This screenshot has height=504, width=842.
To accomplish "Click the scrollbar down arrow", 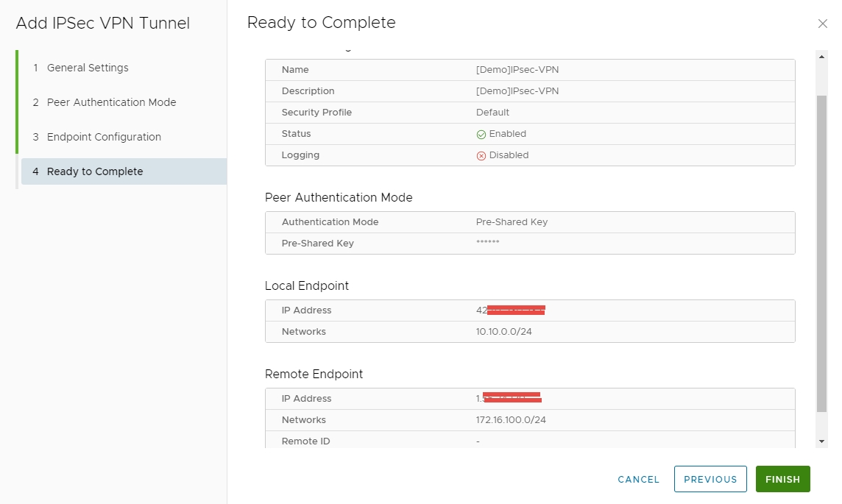I will coord(822,441).
